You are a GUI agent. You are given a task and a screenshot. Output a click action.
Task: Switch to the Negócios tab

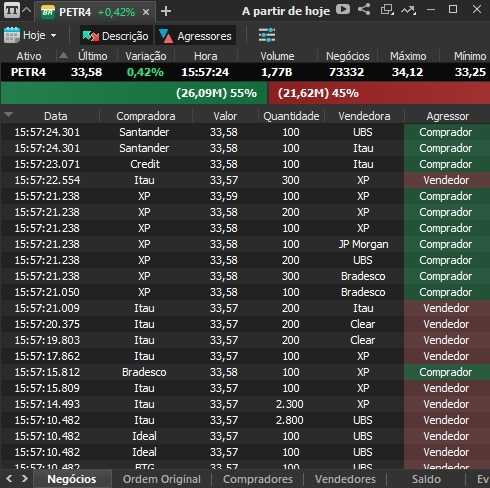point(72,479)
